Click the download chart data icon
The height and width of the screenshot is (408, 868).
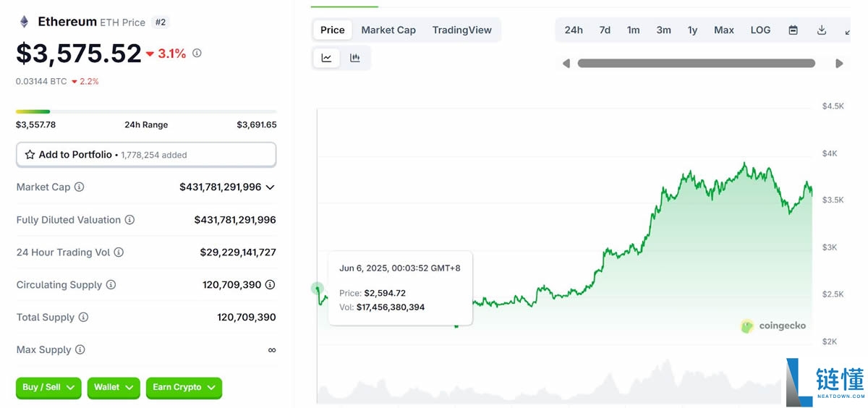coord(821,30)
